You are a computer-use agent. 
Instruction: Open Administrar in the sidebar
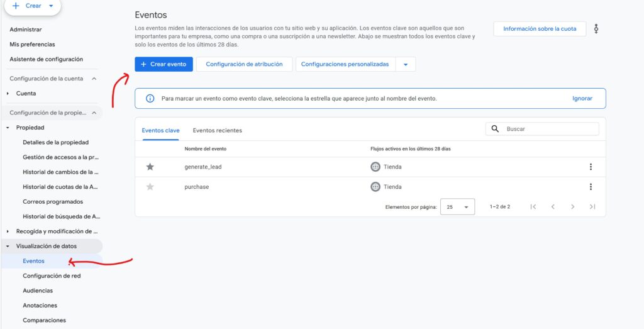25,30
